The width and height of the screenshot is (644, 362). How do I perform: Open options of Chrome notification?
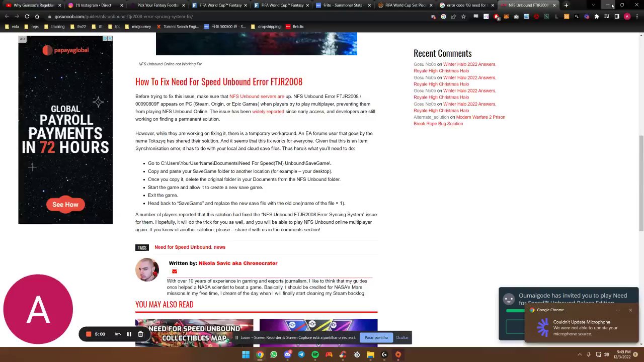pos(617,310)
